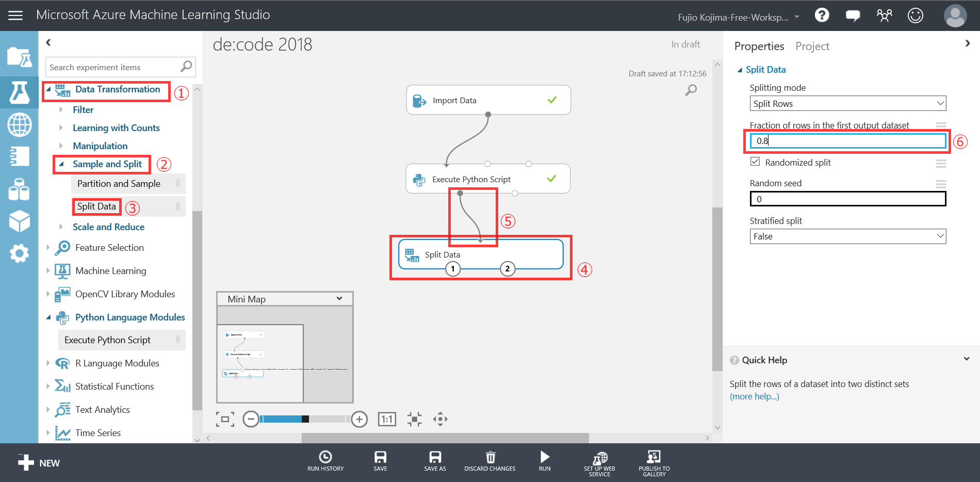This screenshot has width=980, height=482.
Task: Open the Projects sidebar icon
Action: (x=19, y=57)
